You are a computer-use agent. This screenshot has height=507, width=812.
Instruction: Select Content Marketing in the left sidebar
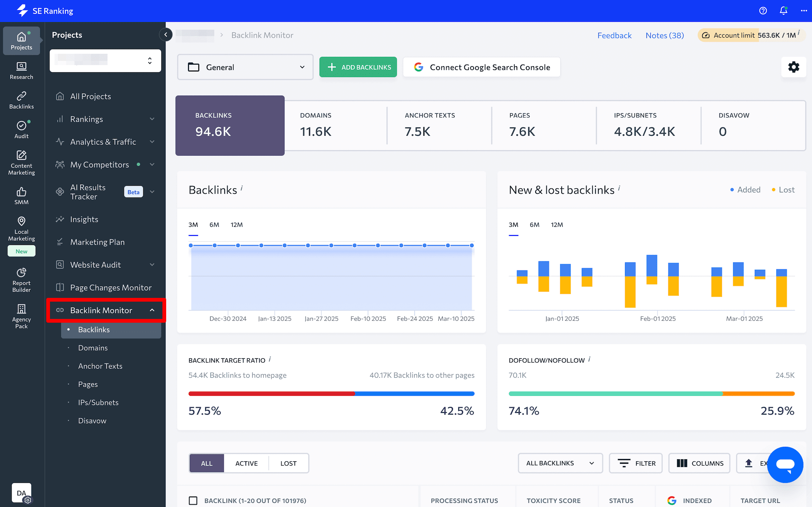[x=21, y=162]
